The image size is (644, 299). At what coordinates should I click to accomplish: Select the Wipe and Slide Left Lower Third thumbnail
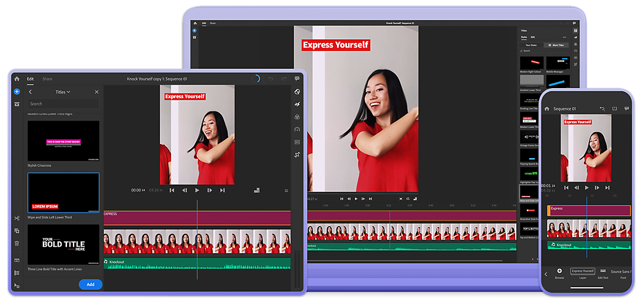tap(64, 193)
